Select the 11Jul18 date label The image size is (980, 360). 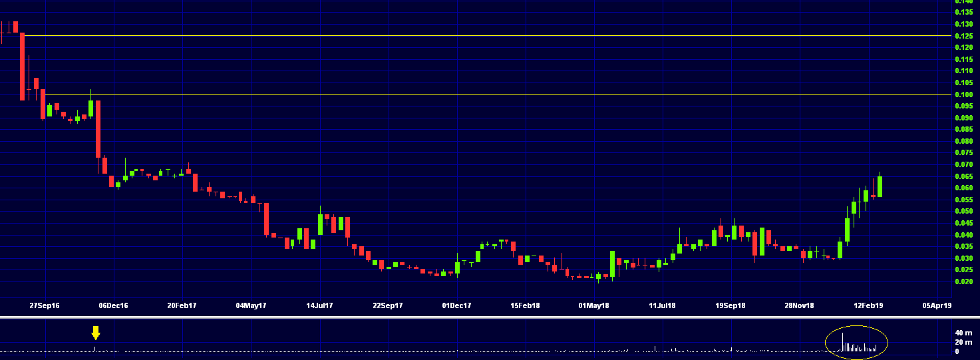point(663,306)
